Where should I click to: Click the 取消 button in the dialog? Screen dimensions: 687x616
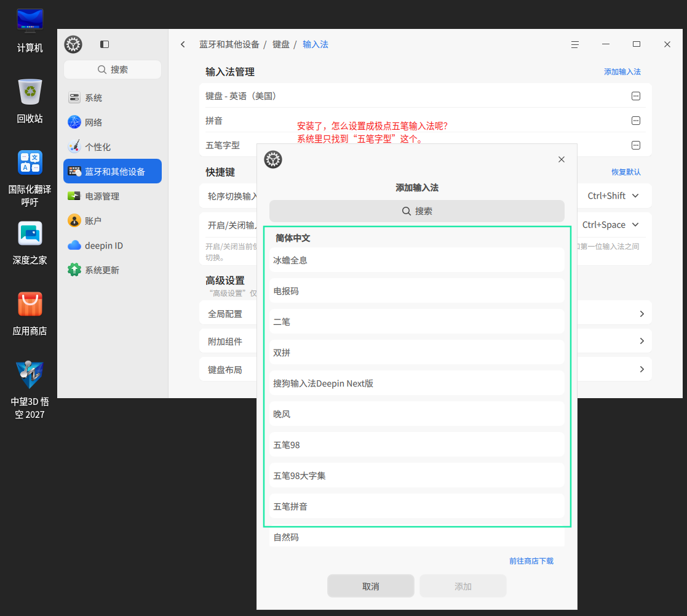coord(371,586)
